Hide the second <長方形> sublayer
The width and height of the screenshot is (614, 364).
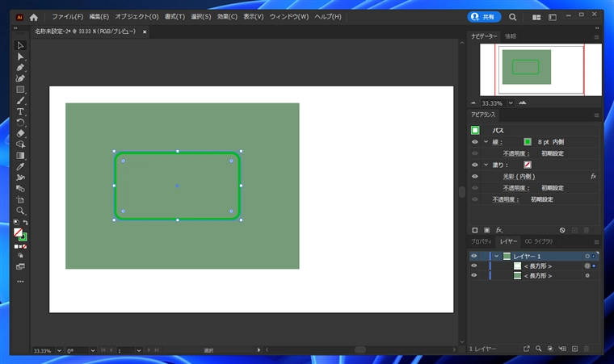pos(474,275)
